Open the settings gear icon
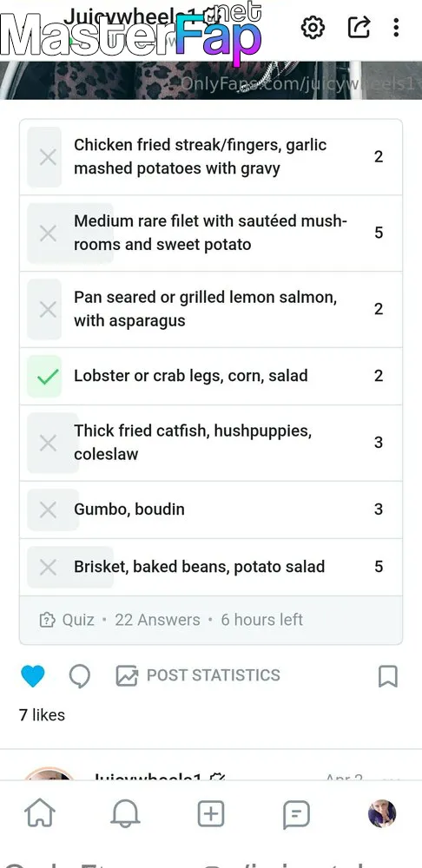Image resolution: width=422 pixels, height=868 pixels. click(x=313, y=27)
